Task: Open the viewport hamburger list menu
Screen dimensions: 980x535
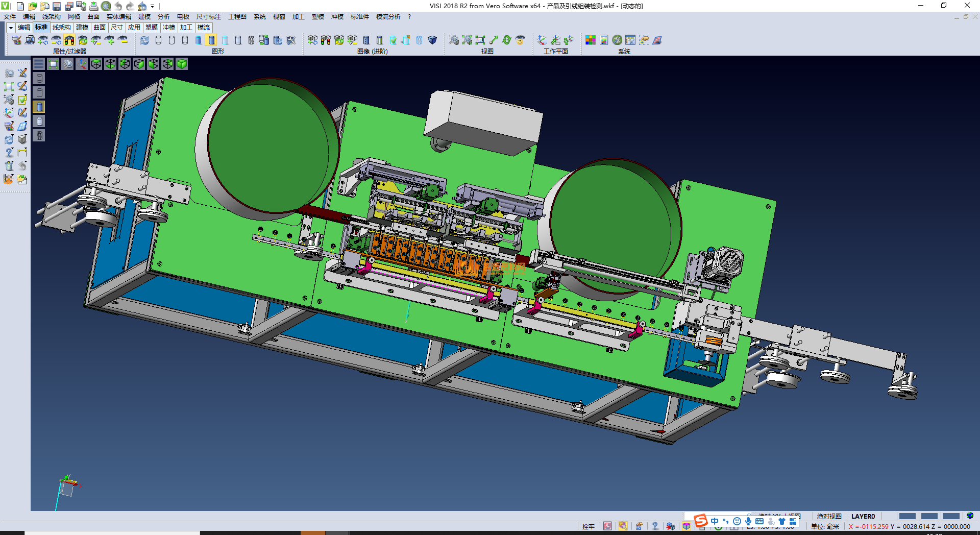Action: click(39, 64)
